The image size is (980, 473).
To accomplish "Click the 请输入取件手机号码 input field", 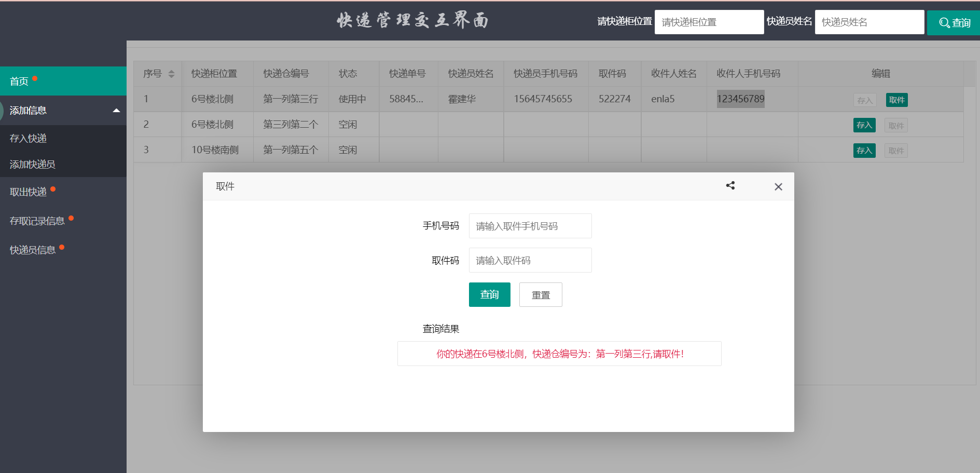I will point(530,226).
